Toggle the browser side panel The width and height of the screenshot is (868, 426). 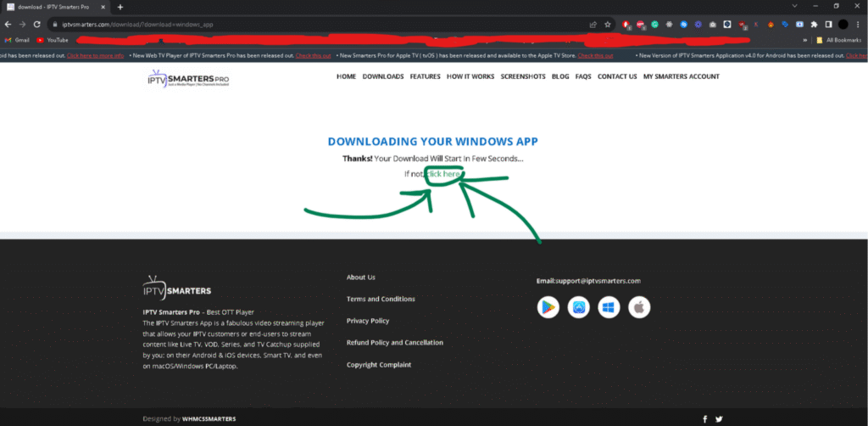click(829, 25)
